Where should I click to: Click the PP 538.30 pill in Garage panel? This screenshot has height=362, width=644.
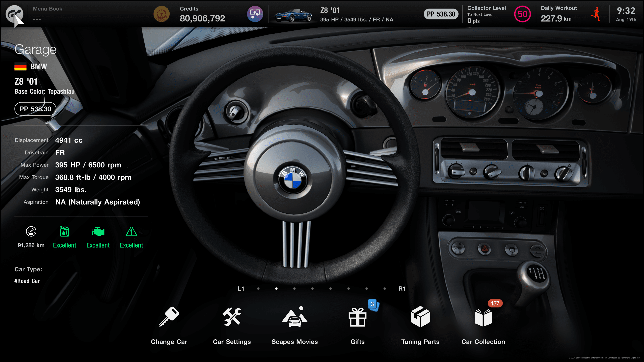pos(35,109)
